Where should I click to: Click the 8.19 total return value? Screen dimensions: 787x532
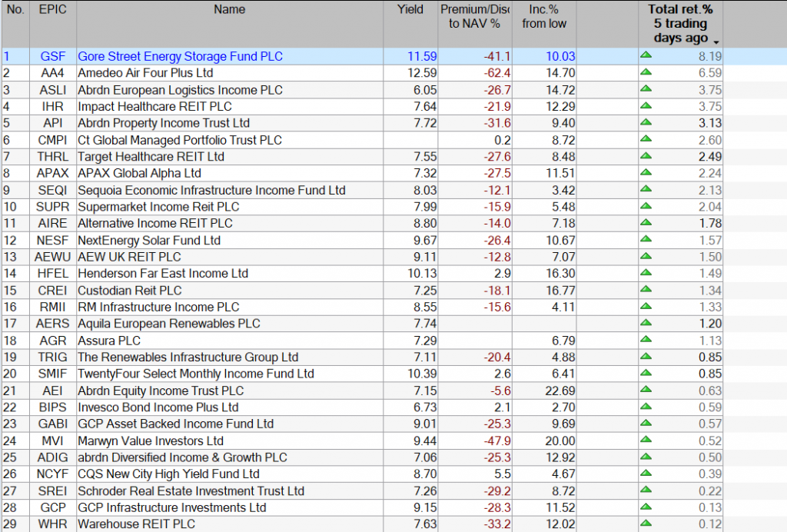point(710,56)
